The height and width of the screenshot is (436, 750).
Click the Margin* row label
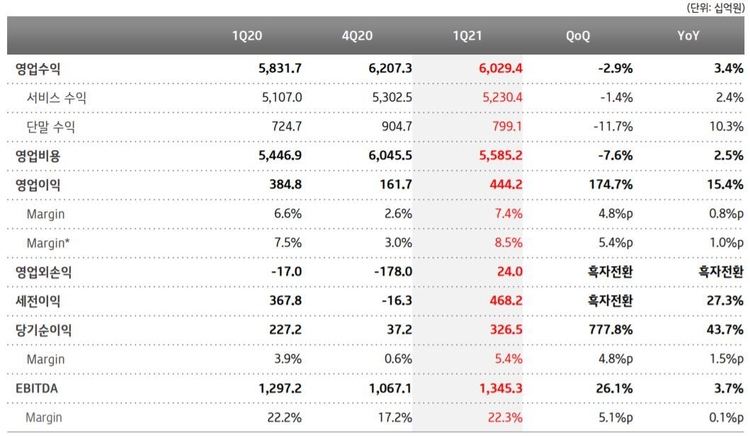coord(50,243)
